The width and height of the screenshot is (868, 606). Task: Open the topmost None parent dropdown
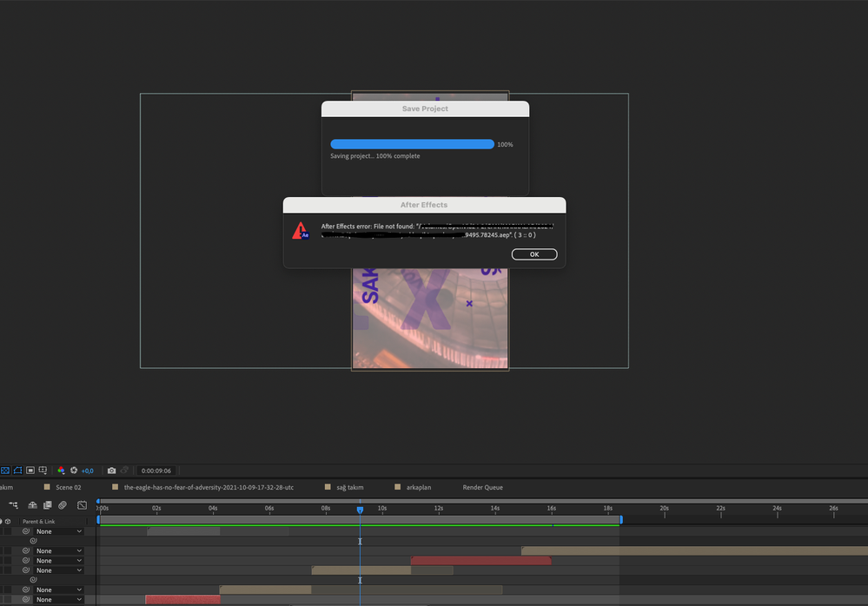pyautogui.click(x=59, y=531)
